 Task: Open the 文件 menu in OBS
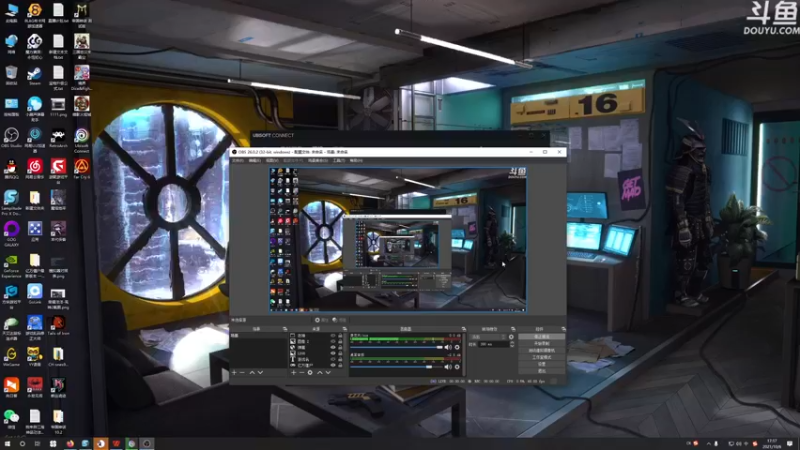click(238, 160)
